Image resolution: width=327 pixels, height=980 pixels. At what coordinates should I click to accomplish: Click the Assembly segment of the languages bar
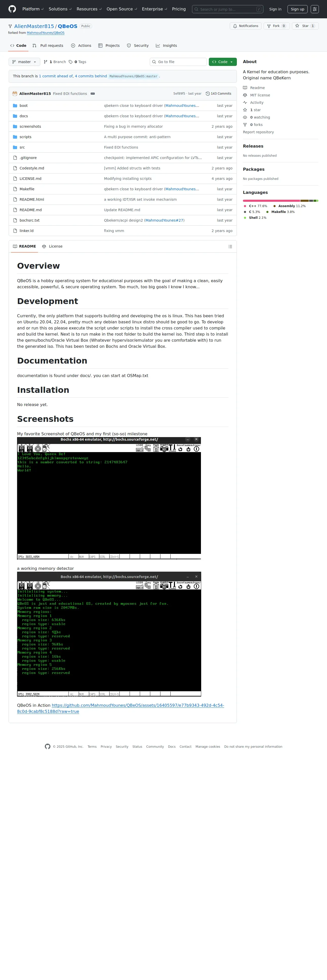click(x=305, y=201)
